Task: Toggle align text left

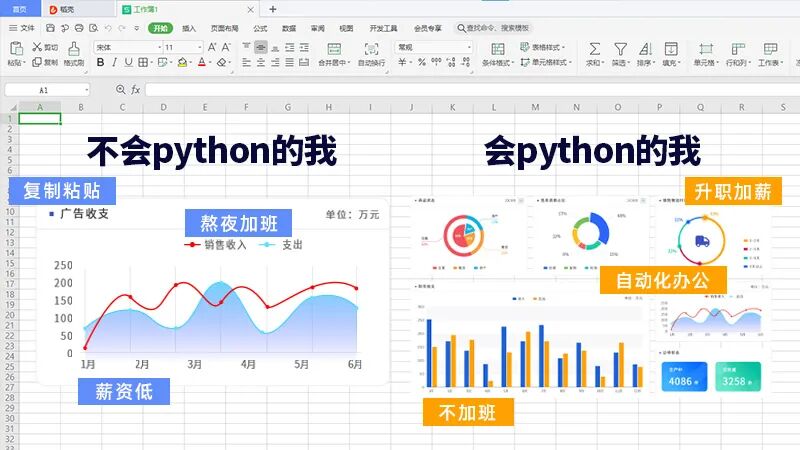Action: 246,62
